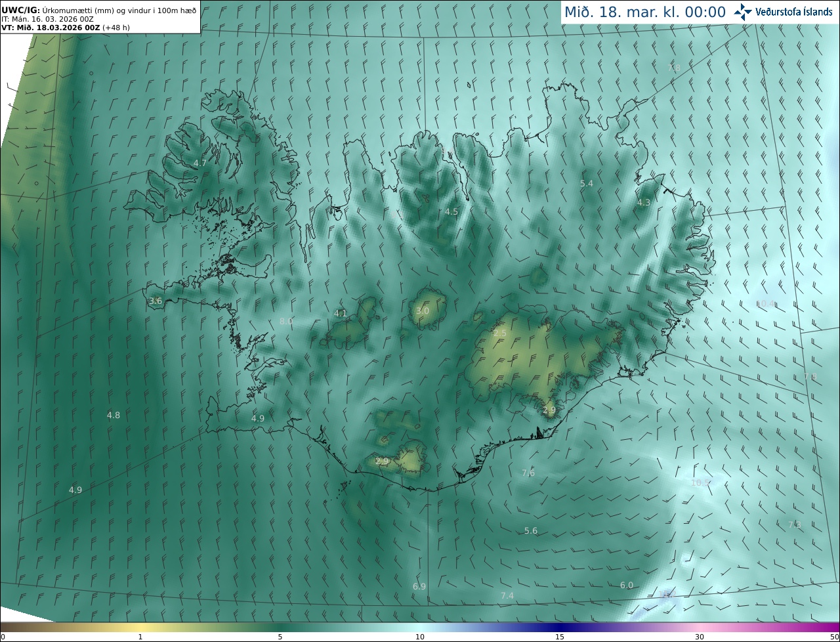Image resolution: width=840 pixels, height=642 pixels.
Task: Click the 'VT: Mið. 18.03.2026 00Z (+48 h)' line
Action: 65,28
